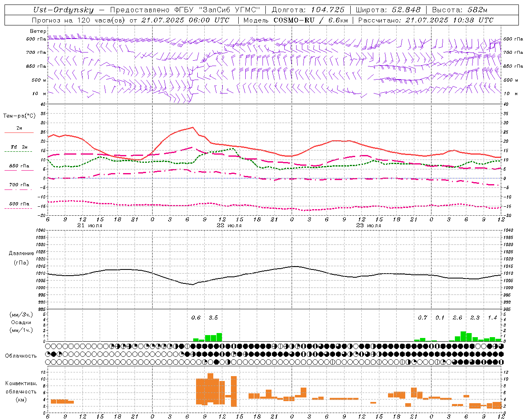Click the 23 июля date label

[368, 226]
